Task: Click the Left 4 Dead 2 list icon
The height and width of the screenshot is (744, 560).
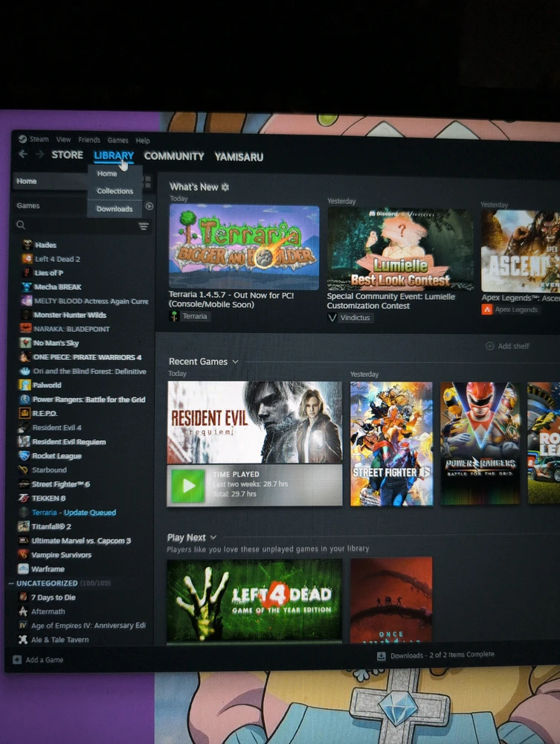Action: click(x=27, y=259)
